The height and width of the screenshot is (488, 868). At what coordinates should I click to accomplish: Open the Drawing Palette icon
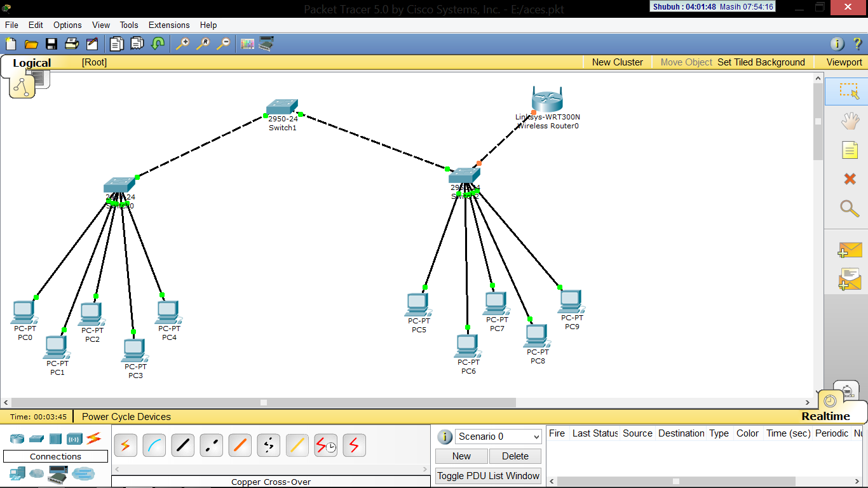247,44
